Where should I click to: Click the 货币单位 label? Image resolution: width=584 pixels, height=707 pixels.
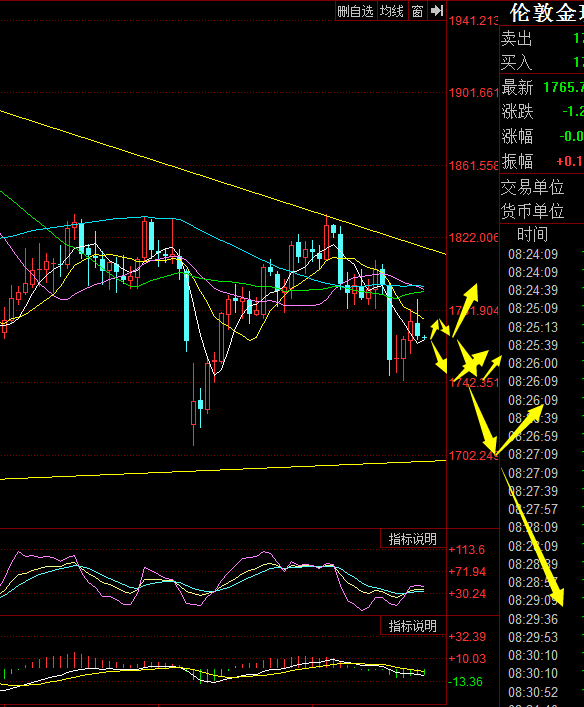pyautogui.click(x=533, y=211)
